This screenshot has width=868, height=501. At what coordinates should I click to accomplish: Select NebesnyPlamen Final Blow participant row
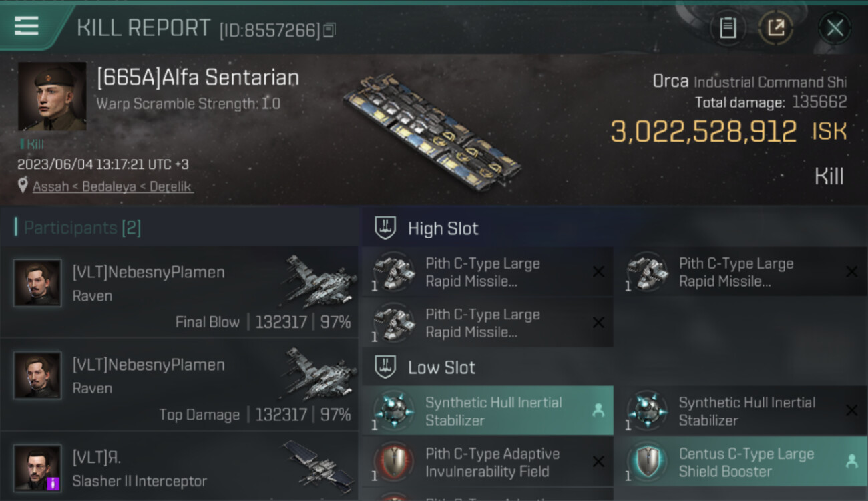180,292
